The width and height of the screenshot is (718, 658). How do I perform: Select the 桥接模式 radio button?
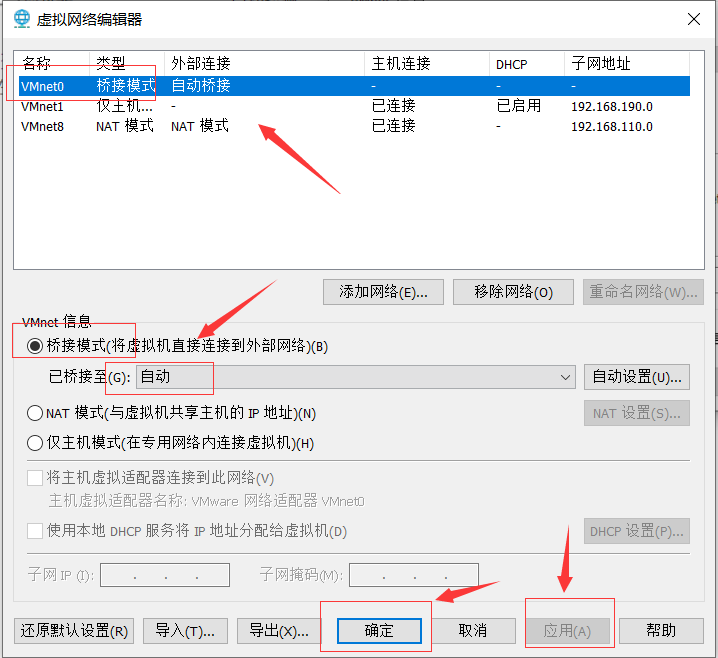click(x=36, y=347)
